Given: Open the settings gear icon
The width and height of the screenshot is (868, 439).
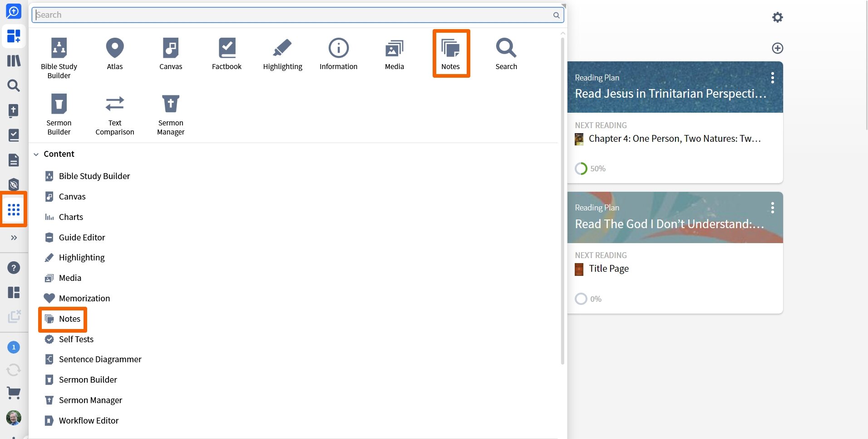Looking at the screenshot, I should [778, 17].
